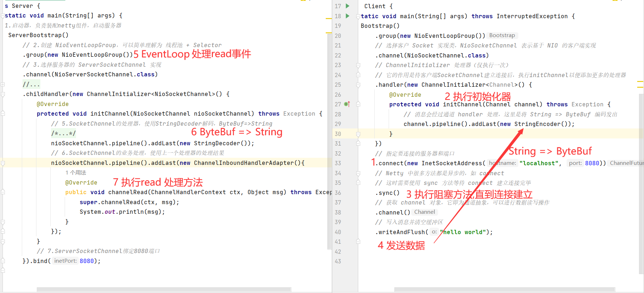Click 8080 in Server bind call
Image resolution: width=644 pixels, height=293 pixels.
click(86, 261)
